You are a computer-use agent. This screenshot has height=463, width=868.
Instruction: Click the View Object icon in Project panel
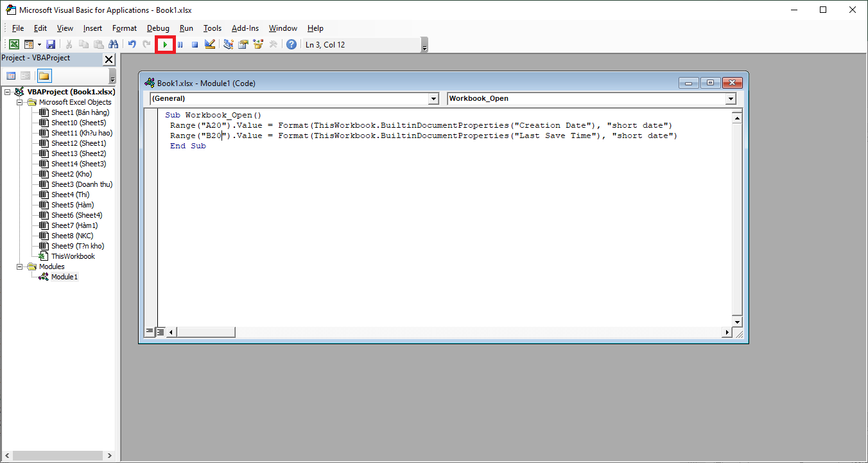tap(25, 76)
